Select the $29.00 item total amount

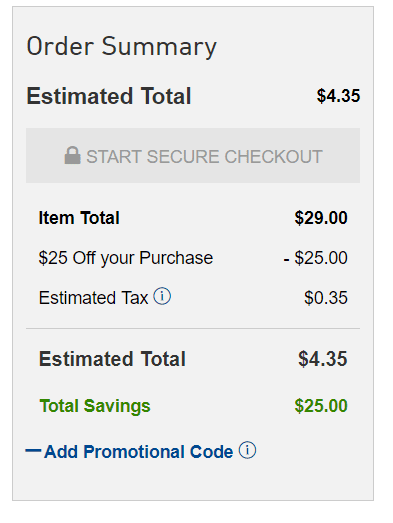[x=321, y=218]
